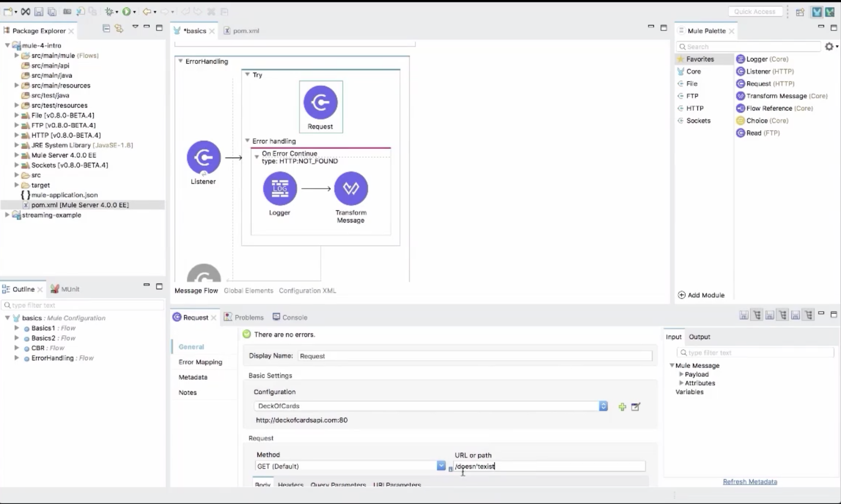This screenshot has height=504, width=841.
Task: Click edit configuration icon beside DeckOfCards
Action: 636,407
